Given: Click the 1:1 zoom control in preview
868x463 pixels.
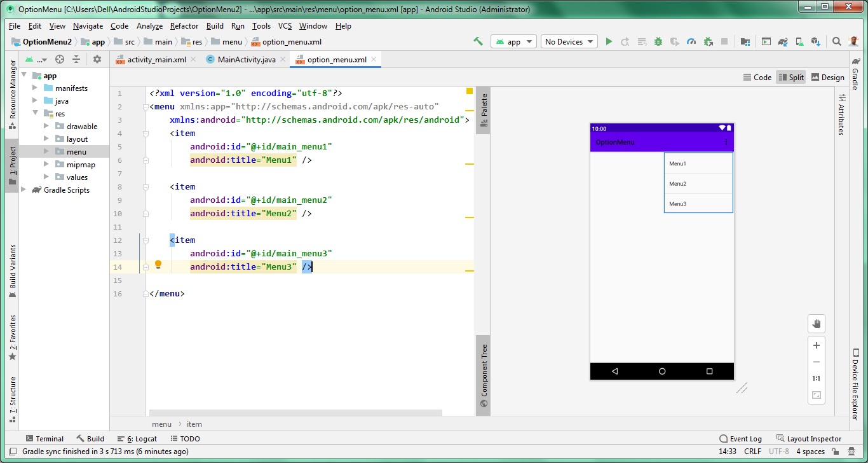Looking at the screenshot, I should pos(817,378).
